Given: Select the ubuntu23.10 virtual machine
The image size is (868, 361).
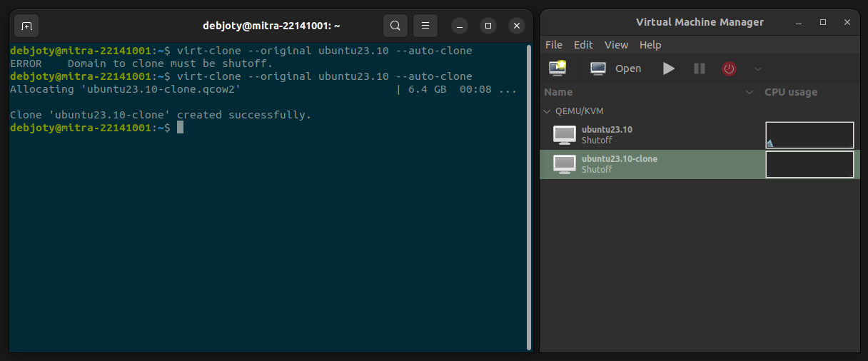Looking at the screenshot, I should [x=700, y=135].
